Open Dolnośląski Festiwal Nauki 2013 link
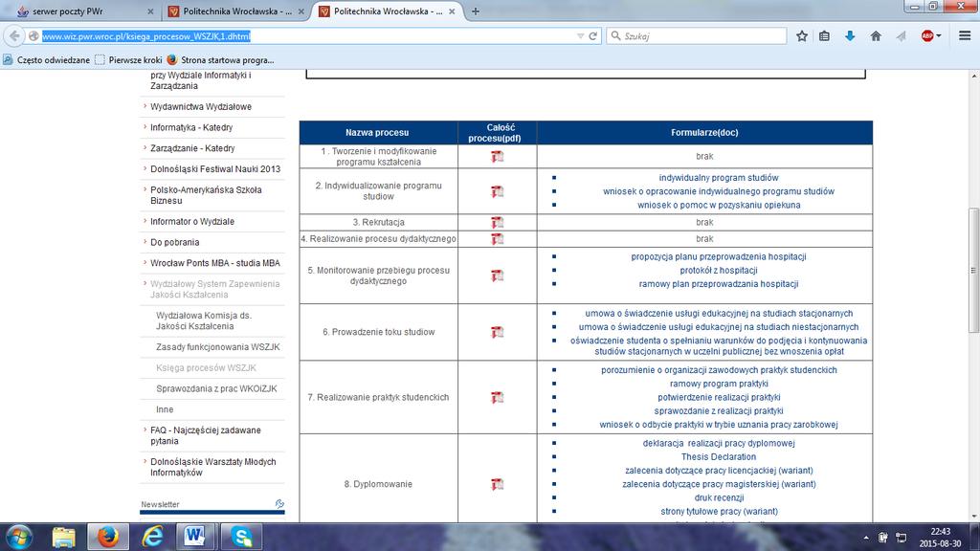980x551 pixels. 215,168
